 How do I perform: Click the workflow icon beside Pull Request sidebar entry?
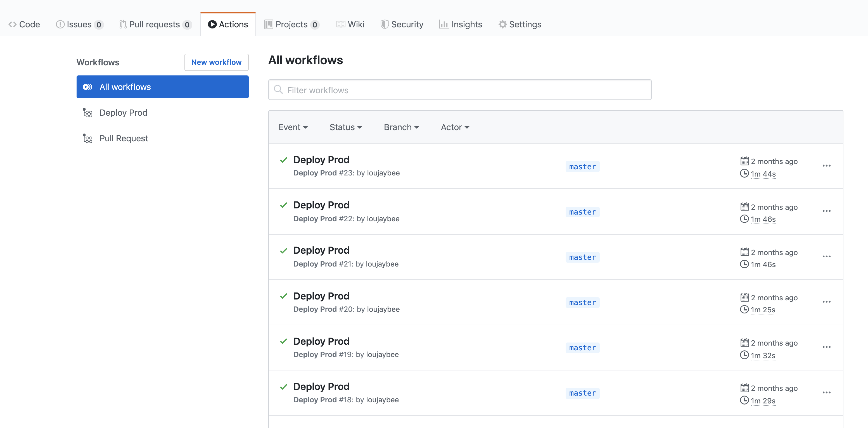(87, 138)
